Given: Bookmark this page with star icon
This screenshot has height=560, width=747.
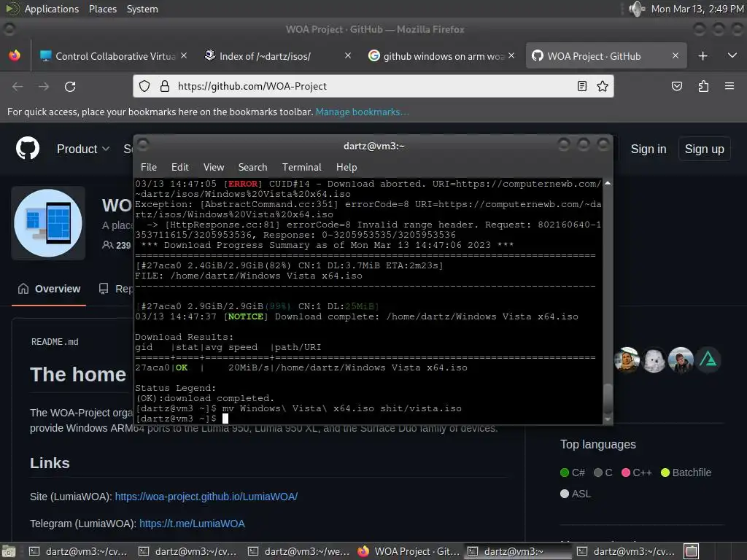Looking at the screenshot, I should pyautogui.click(x=602, y=86).
